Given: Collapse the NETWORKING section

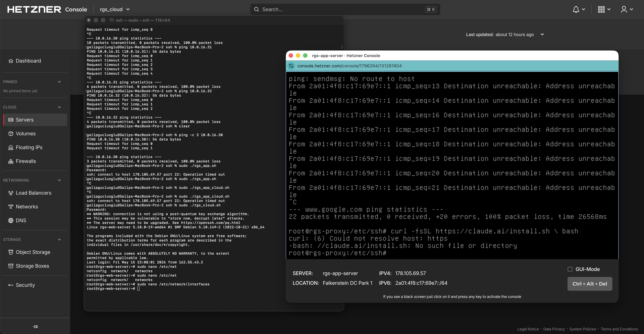Looking at the screenshot, I should (x=59, y=180).
